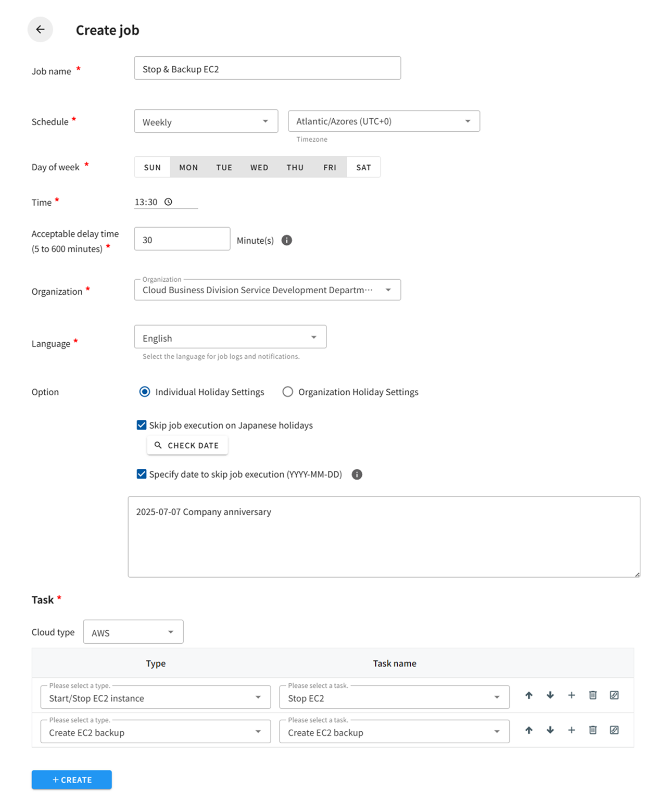Toggle THU in day of week
This screenshot has width=670, height=812.
click(295, 167)
